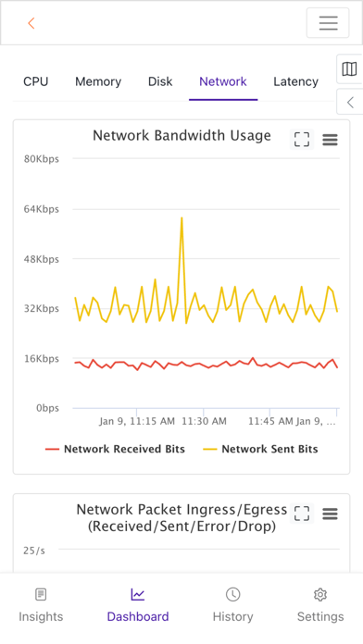Select the Disk tab
Viewport: 363px width, 644px height.
tap(160, 81)
